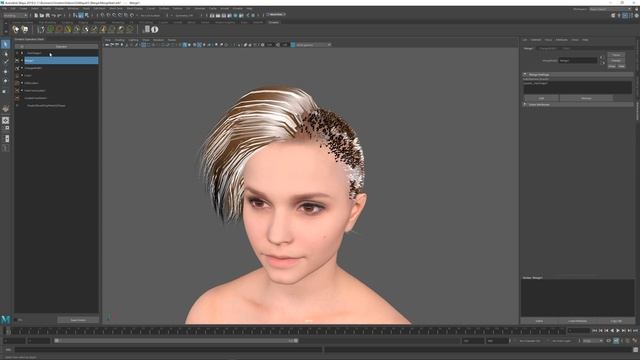Activate the Select tool in the toolbox
The height and width of the screenshot is (360, 640).
coord(5,44)
